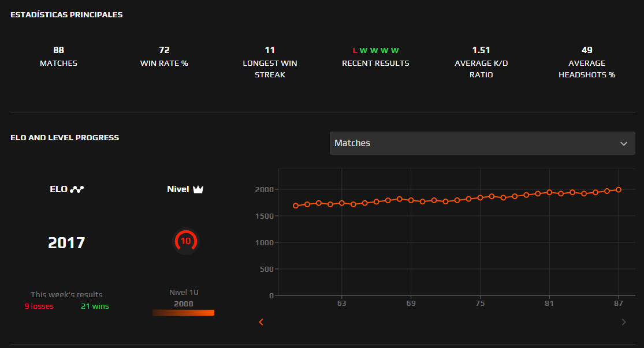Click the y-axis label 500
The image size is (644, 348).
point(267,269)
